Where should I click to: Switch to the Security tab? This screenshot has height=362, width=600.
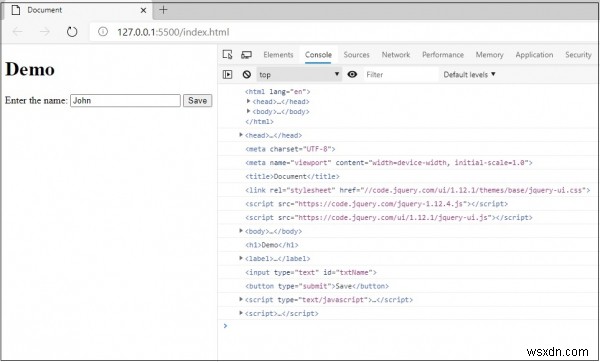pyautogui.click(x=578, y=55)
